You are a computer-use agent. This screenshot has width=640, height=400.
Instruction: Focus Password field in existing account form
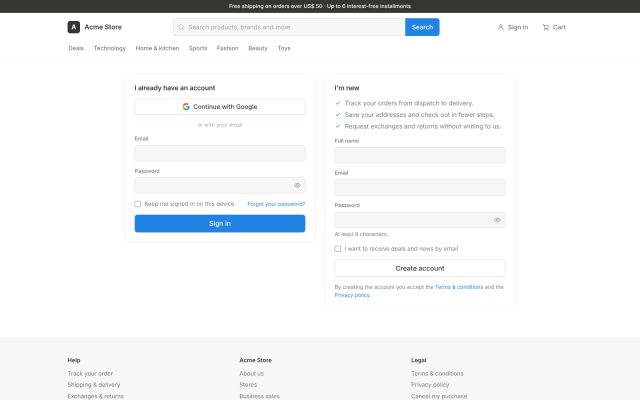click(220, 185)
